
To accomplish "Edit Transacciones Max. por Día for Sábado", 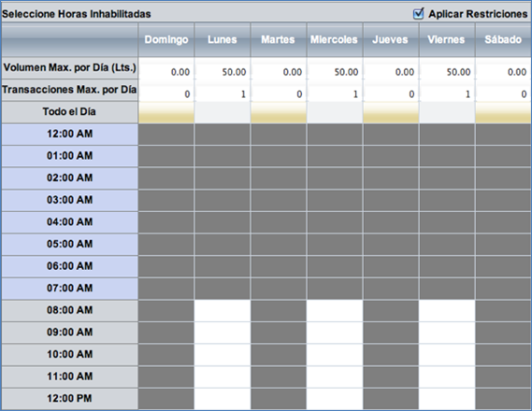I will click(504, 93).
